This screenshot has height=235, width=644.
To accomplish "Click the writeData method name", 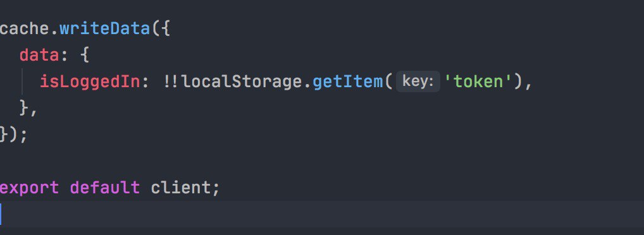I will (x=105, y=30).
